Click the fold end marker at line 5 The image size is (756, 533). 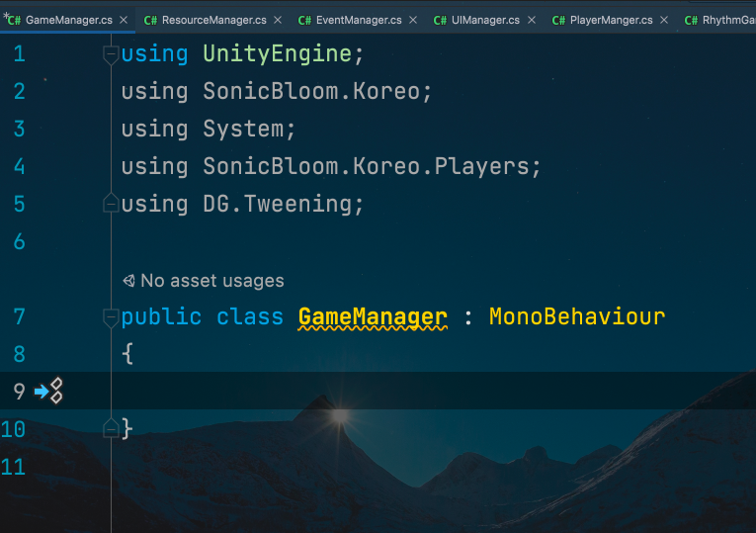point(111,204)
